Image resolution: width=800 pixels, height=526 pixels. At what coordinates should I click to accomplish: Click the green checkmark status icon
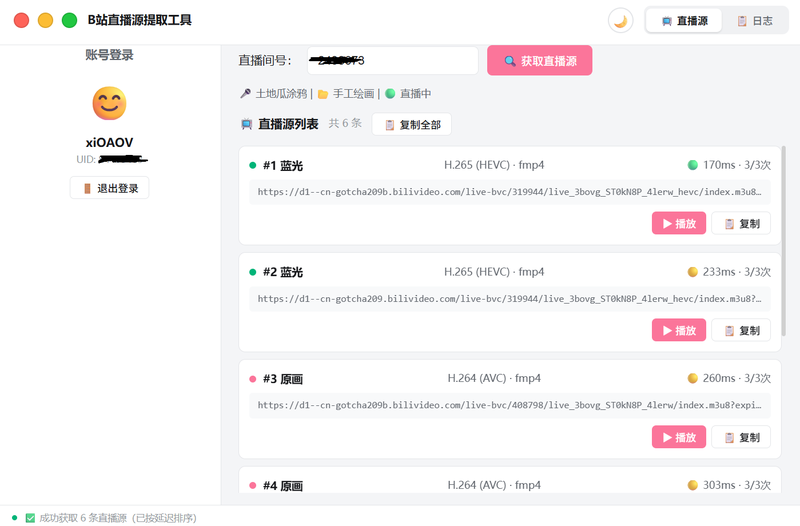coord(30,518)
